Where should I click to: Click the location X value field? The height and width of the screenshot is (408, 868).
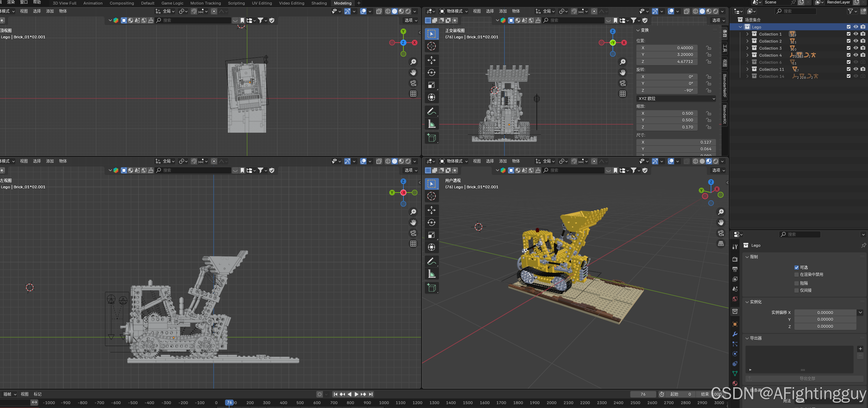tap(667, 48)
